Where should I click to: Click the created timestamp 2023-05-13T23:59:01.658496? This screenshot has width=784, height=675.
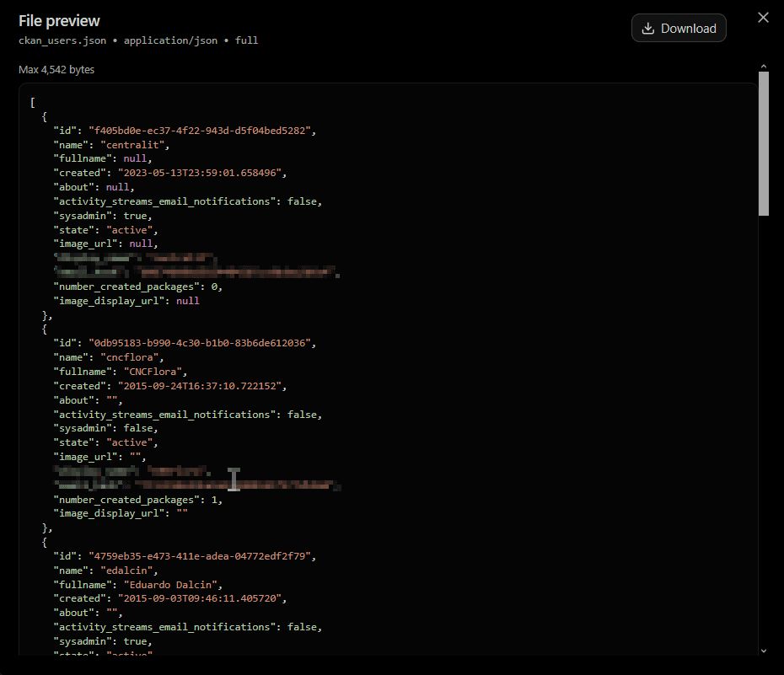[200, 173]
